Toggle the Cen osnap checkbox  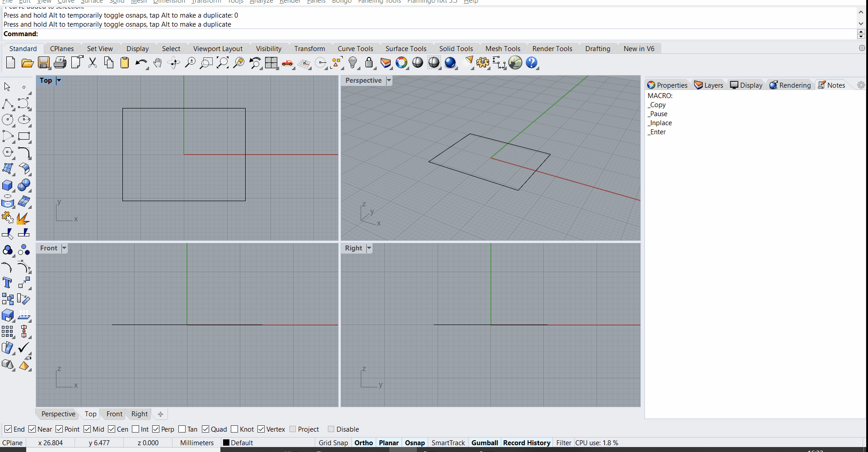point(112,429)
